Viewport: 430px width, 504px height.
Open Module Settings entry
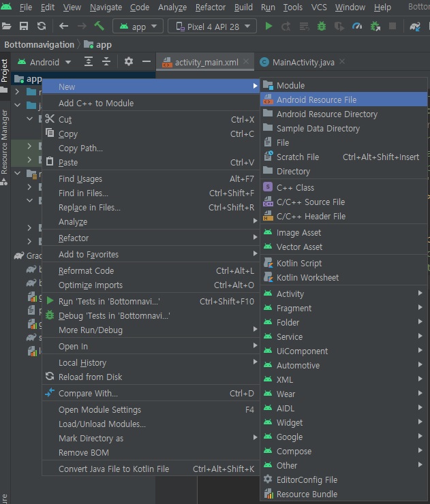[151, 409]
